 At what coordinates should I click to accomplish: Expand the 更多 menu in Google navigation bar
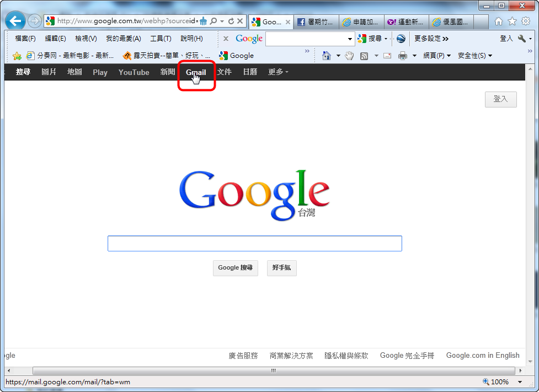(x=278, y=72)
